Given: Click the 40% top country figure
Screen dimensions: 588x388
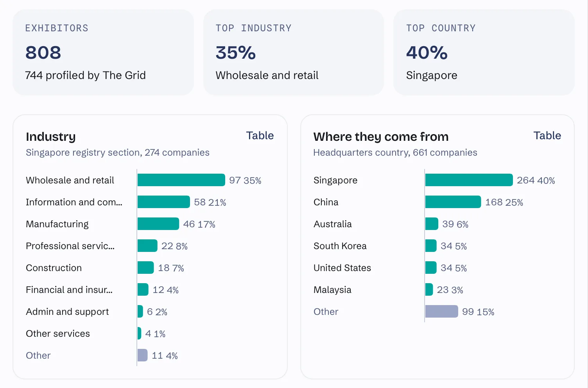Looking at the screenshot, I should [x=427, y=52].
